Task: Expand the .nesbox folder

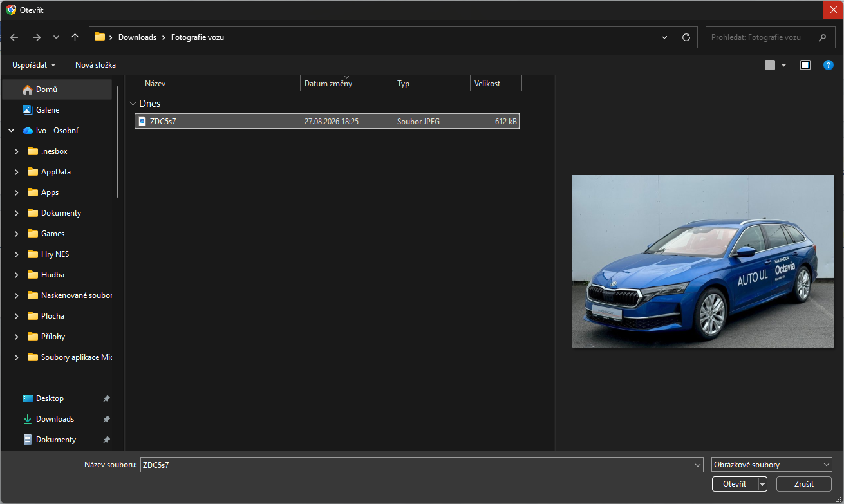Action: 16,151
